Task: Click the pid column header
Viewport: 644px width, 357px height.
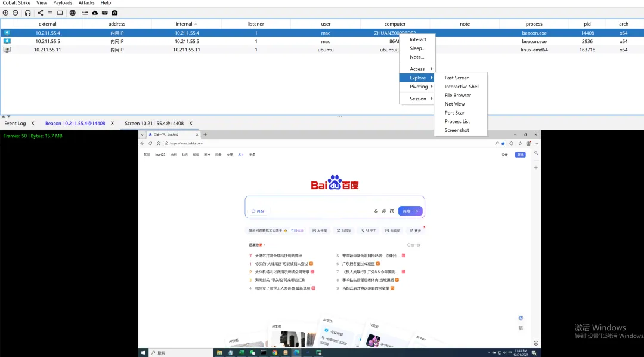Action: (x=587, y=24)
